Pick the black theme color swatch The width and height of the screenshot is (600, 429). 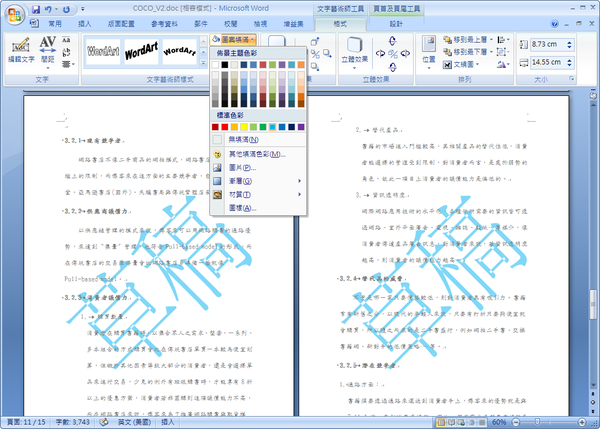click(225, 65)
